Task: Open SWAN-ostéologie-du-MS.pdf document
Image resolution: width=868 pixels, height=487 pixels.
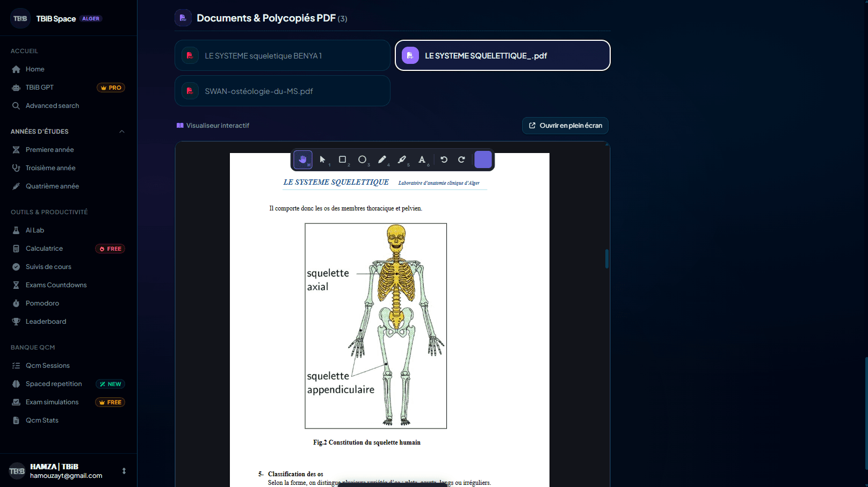Action: (283, 91)
